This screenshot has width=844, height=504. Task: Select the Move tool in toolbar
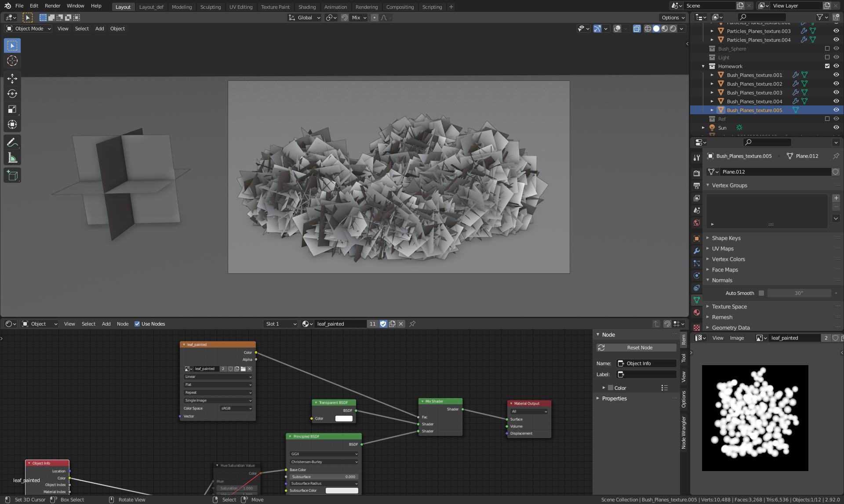12,79
